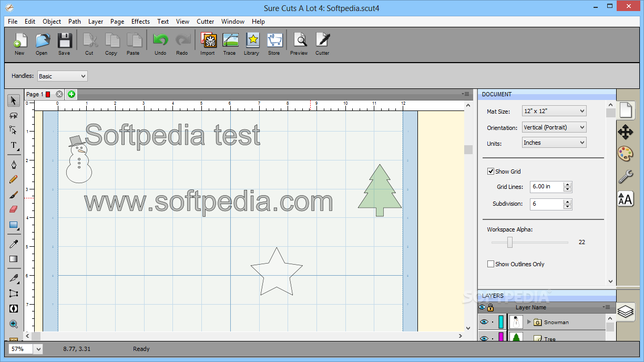Open the Text AA panel icon
This screenshot has height=362, width=644.
[625, 198]
